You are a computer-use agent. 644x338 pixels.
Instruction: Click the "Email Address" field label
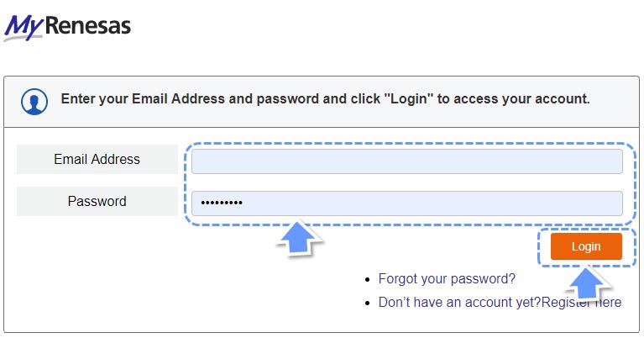click(x=97, y=159)
